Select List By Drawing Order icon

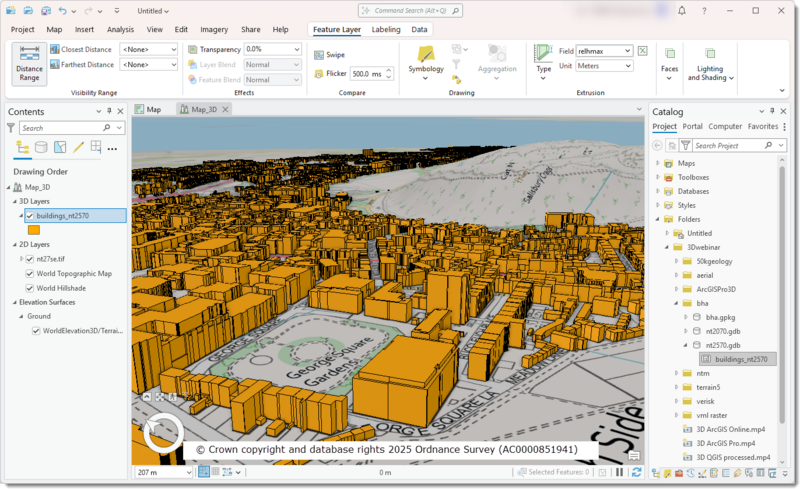(x=22, y=148)
